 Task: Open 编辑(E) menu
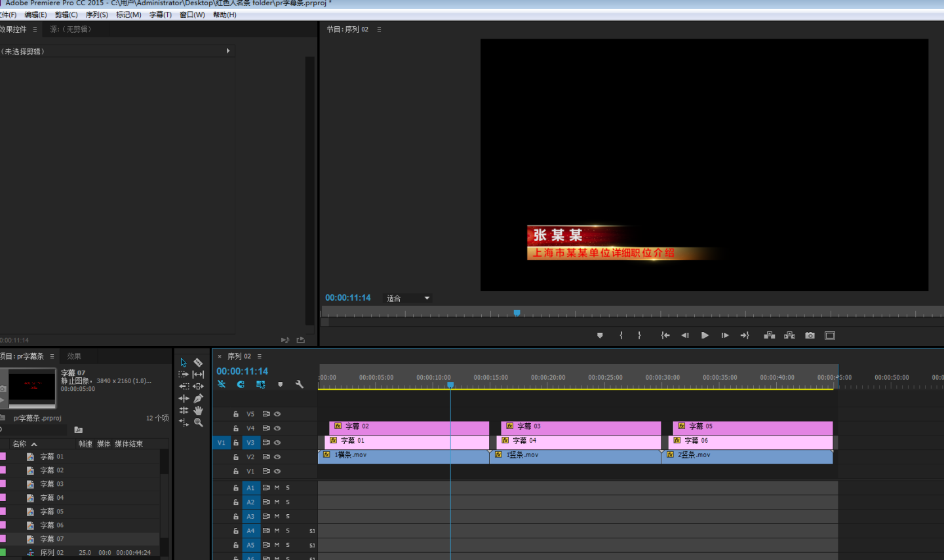tap(35, 14)
